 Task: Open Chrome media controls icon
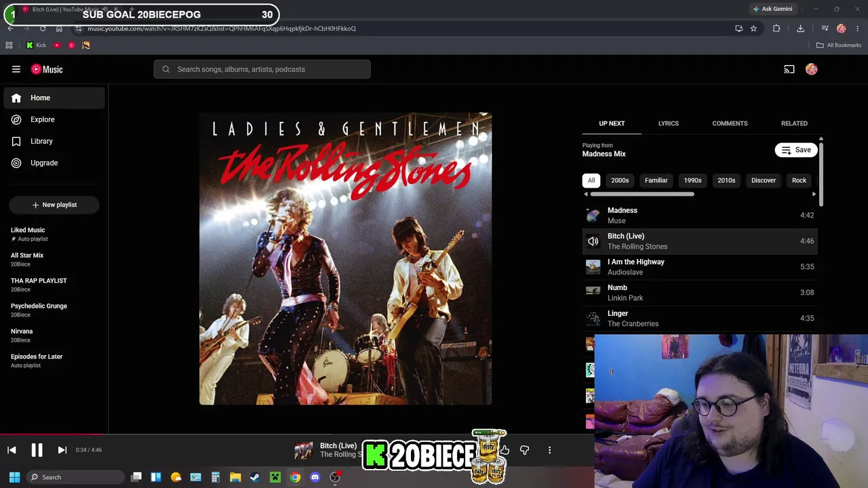825,28
